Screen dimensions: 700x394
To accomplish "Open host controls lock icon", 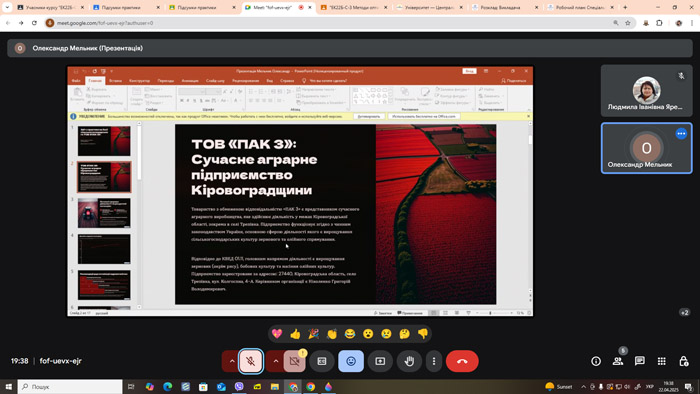I will pos(683,361).
